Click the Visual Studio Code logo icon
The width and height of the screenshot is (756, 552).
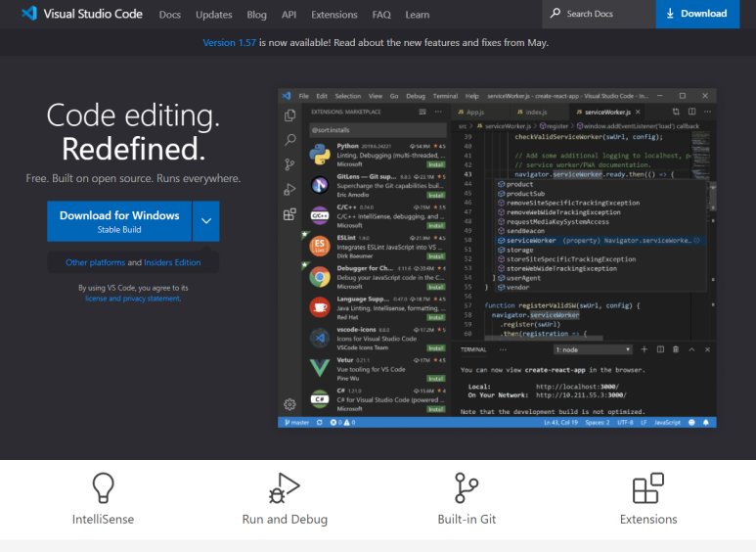pyautogui.click(x=29, y=14)
